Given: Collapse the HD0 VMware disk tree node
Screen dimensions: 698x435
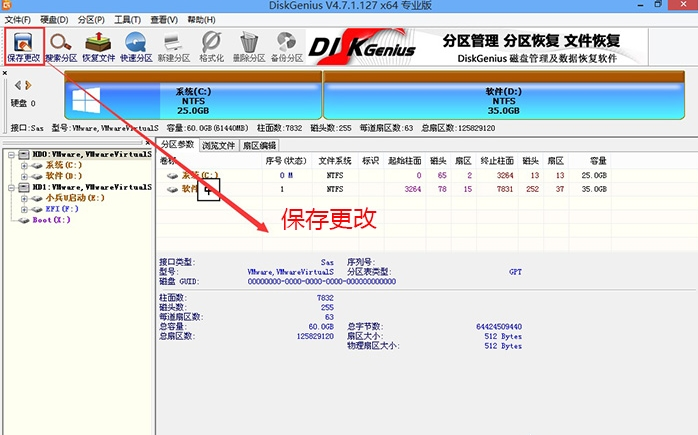Looking at the screenshot, I should (11, 155).
